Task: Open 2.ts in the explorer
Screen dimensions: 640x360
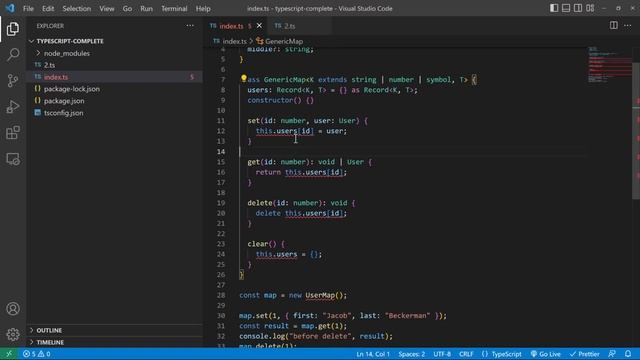Action: (x=115, y=65)
